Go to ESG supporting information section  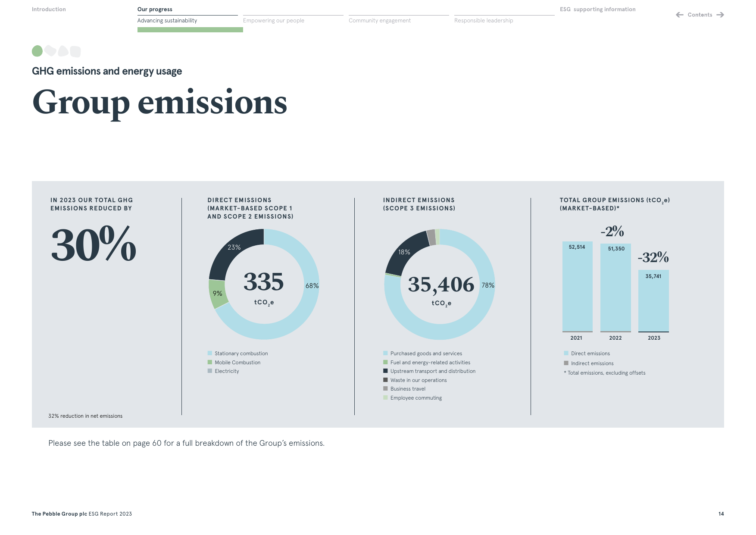[597, 9]
